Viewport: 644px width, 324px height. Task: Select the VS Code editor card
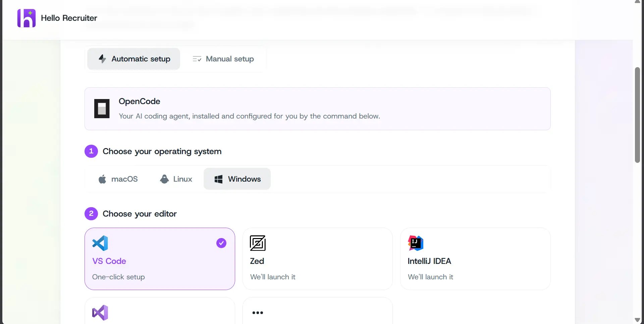click(x=160, y=259)
